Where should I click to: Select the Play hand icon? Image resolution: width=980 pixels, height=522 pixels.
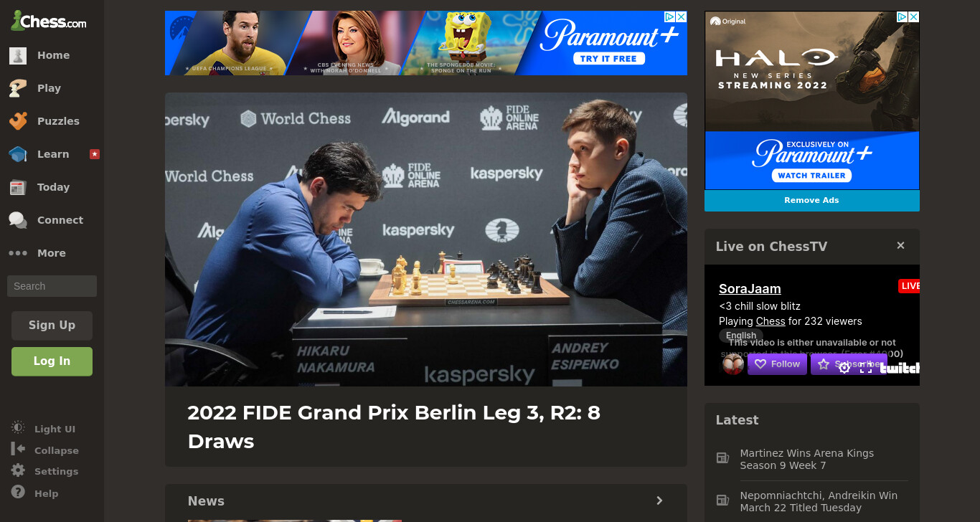18,88
